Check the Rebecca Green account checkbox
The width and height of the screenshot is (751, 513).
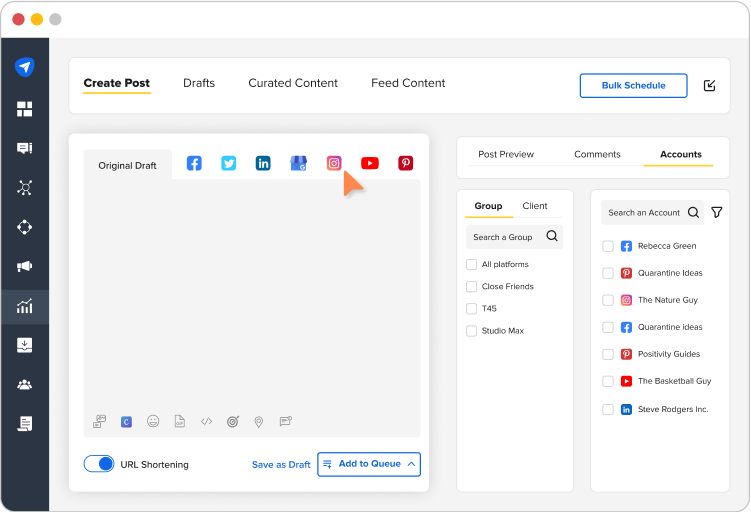608,246
